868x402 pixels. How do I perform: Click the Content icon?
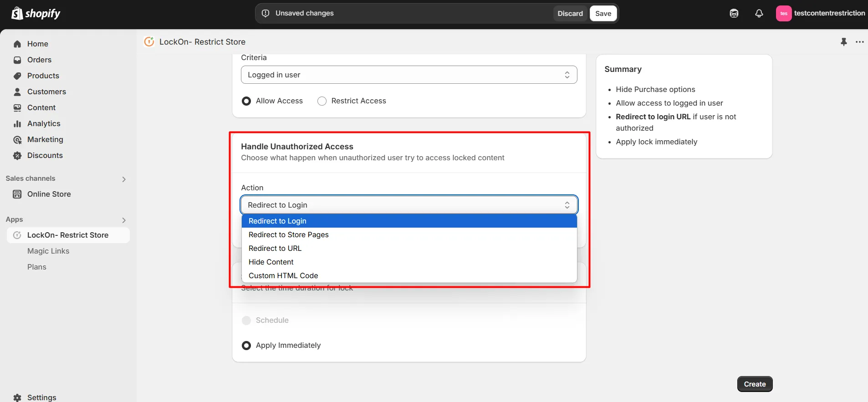[17, 107]
